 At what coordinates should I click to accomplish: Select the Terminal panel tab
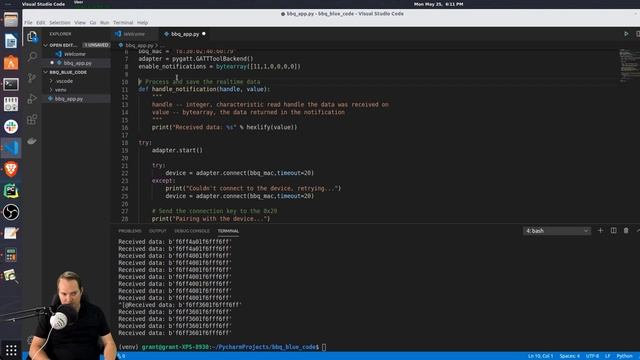[x=228, y=231]
